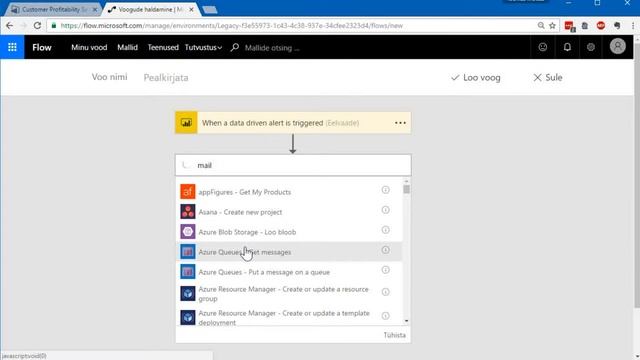Viewport: 640px width, 360px height.
Task: Open the trigger card ellipsis menu
Action: (400, 123)
